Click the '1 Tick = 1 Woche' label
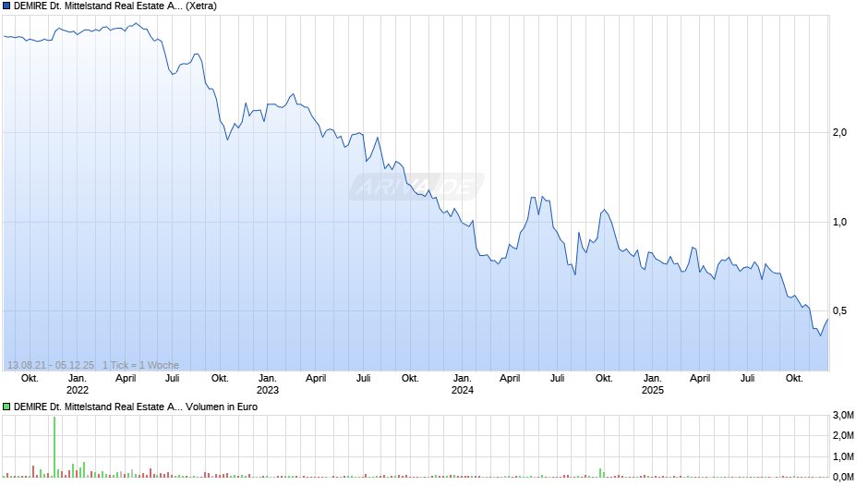This screenshot has height=486, width=868. tap(140, 365)
